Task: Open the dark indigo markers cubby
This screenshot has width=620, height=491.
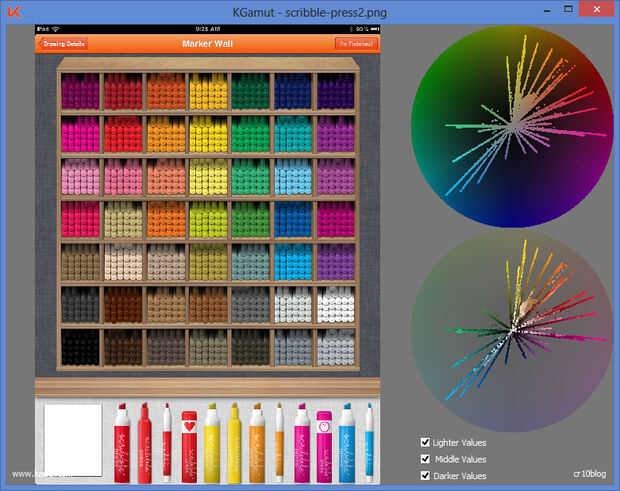Action: click(x=335, y=91)
